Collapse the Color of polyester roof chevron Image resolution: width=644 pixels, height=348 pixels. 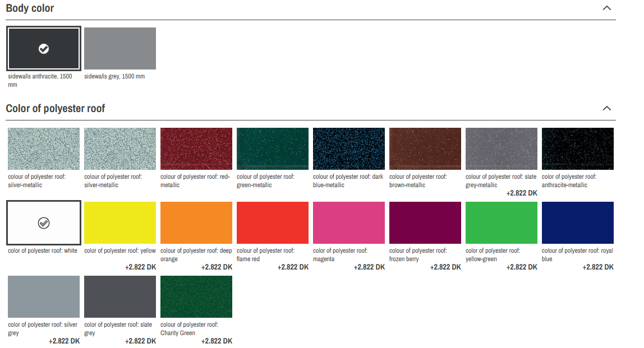[x=606, y=108]
